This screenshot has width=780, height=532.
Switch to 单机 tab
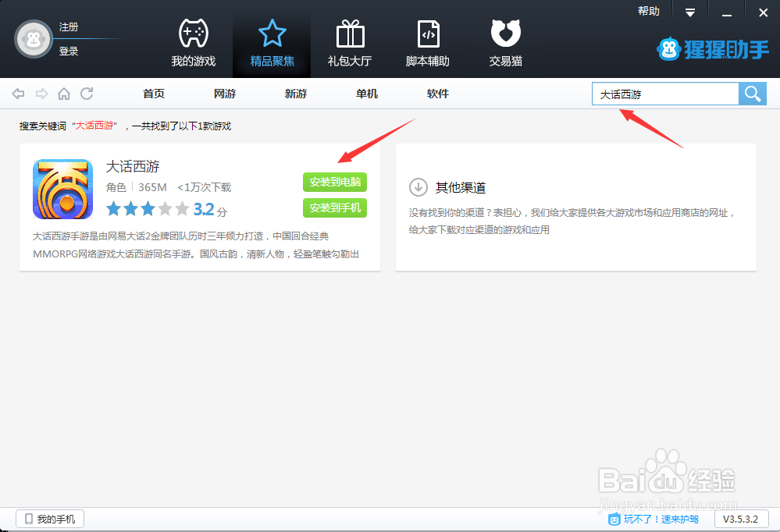367,94
